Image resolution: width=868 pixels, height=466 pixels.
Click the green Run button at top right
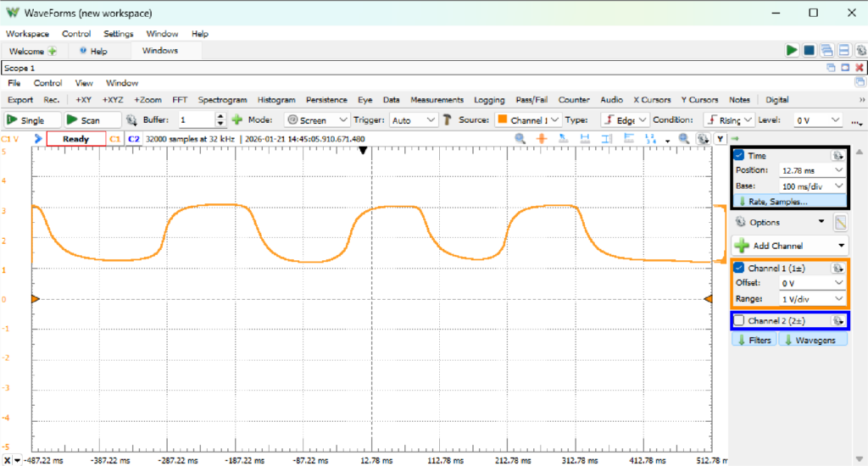[792, 51]
